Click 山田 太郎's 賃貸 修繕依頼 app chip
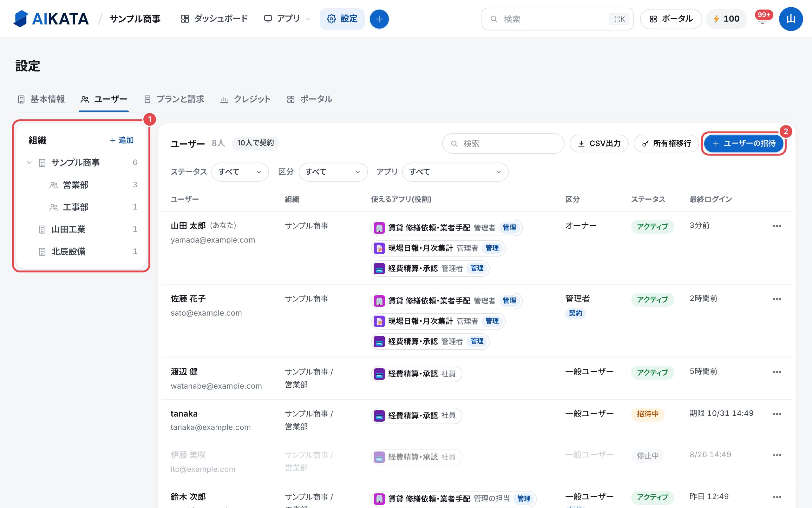This screenshot has width=812, height=508. pyautogui.click(x=447, y=228)
